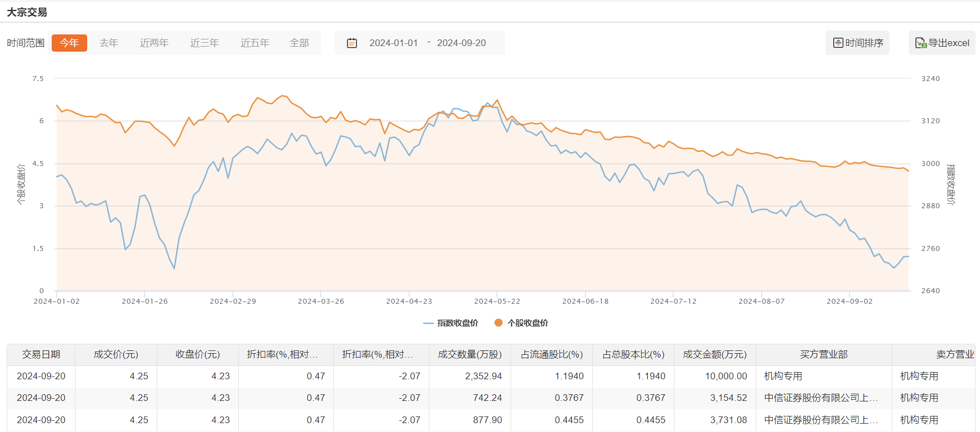
Task: Click the Excel export icon
Action: tap(921, 43)
